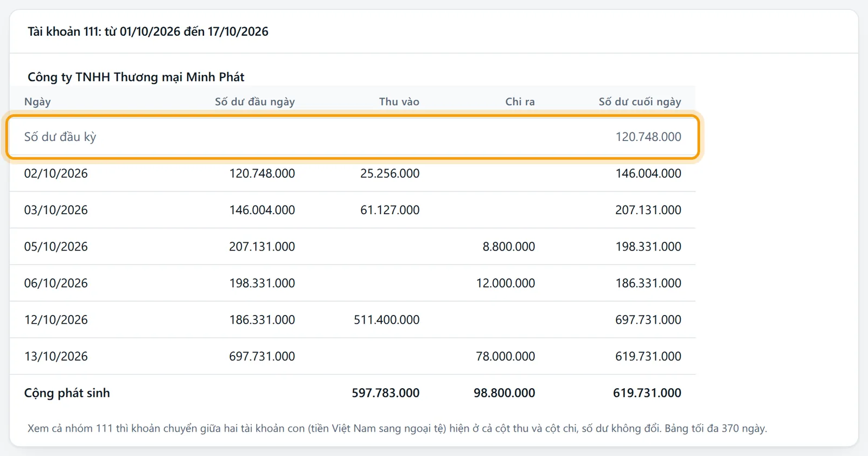Click opening balance 207.131.000 on 05/10/2026

point(262,247)
